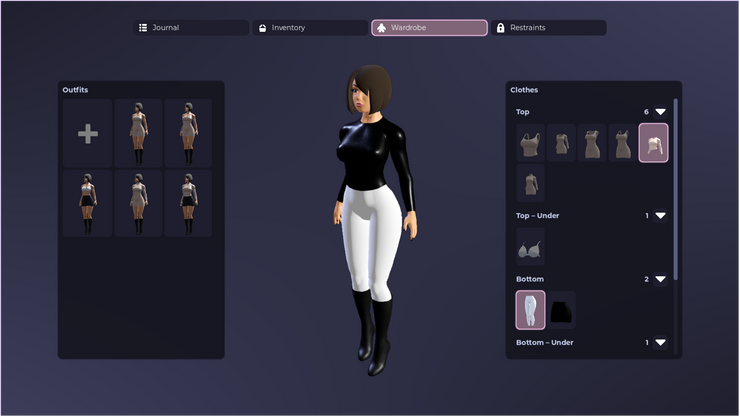Image resolution: width=740 pixels, height=417 pixels.
Task: Load the first saved outfit thumbnail
Action: point(138,133)
